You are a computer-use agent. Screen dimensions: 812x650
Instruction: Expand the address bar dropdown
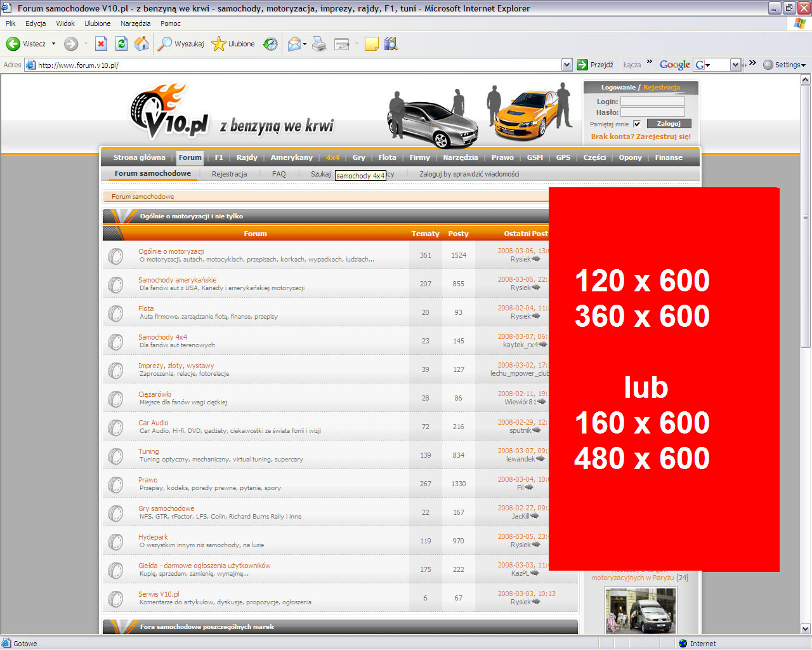pos(566,65)
